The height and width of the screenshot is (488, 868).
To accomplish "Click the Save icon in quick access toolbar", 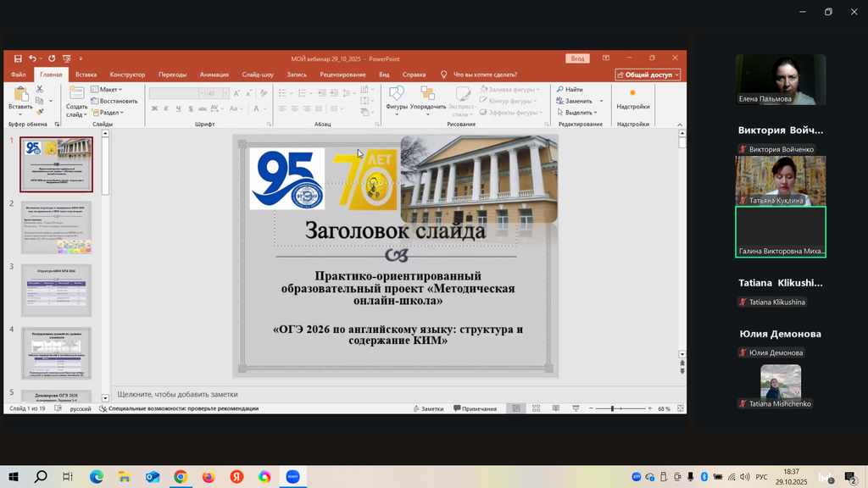I will 18,58.
